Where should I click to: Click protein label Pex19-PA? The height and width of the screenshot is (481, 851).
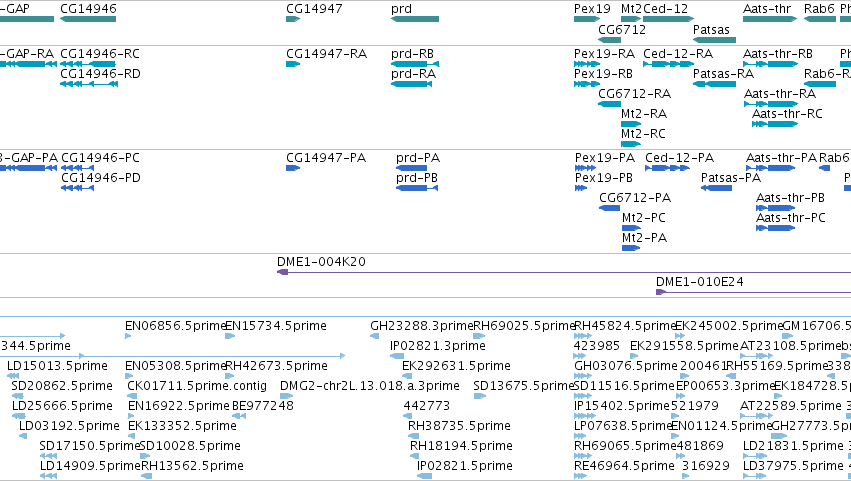pyautogui.click(x=605, y=157)
